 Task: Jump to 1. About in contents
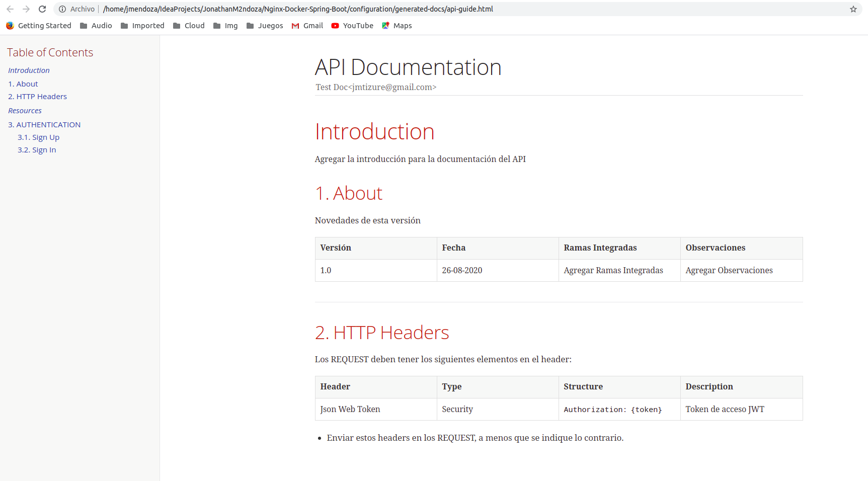pos(23,84)
